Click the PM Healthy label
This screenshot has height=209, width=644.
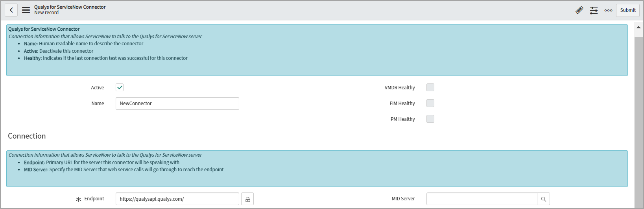pyautogui.click(x=402, y=119)
